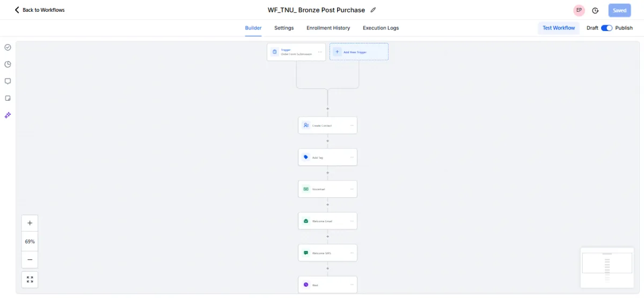Go back to Workflows
Image resolution: width=644 pixels, height=298 pixels.
pyautogui.click(x=39, y=10)
